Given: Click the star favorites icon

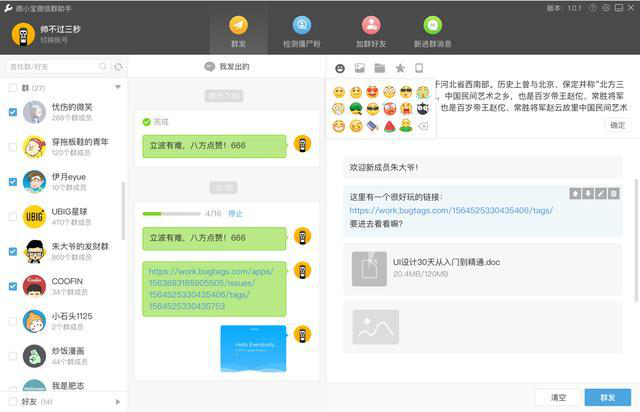Looking at the screenshot, I should pos(399,68).
